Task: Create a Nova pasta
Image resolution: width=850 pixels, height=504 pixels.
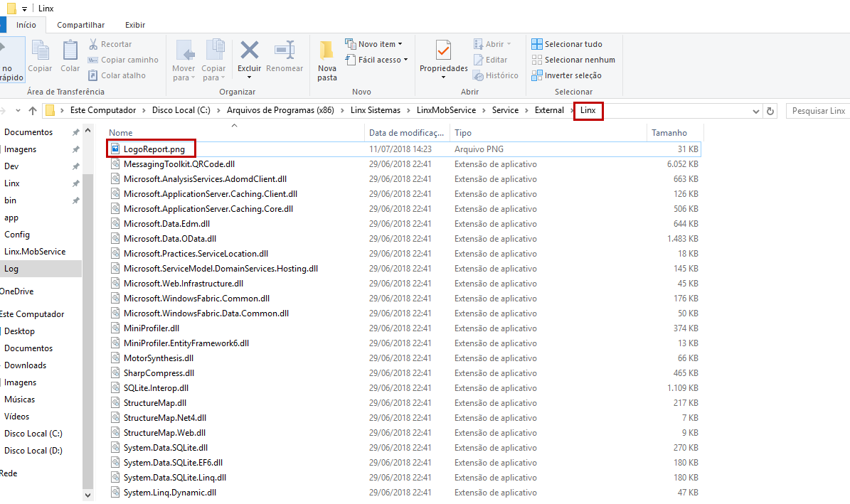Action: coord(327,60)
